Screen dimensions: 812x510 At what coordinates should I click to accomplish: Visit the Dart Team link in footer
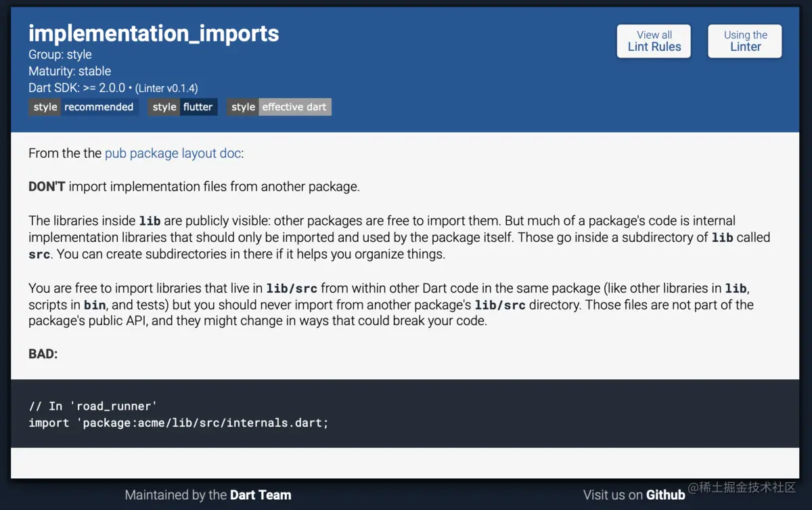pyautogui.click(x=261, y=495)
